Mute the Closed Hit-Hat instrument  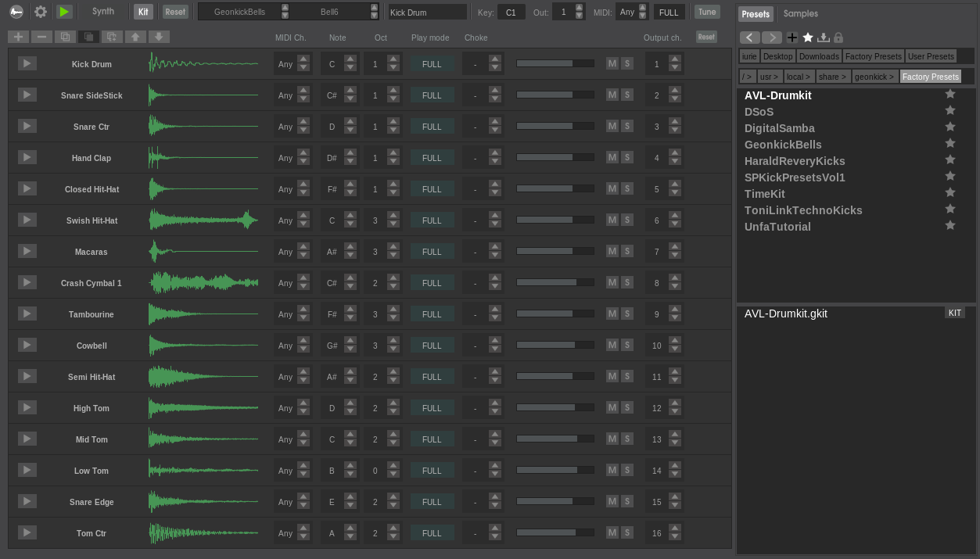612,188
